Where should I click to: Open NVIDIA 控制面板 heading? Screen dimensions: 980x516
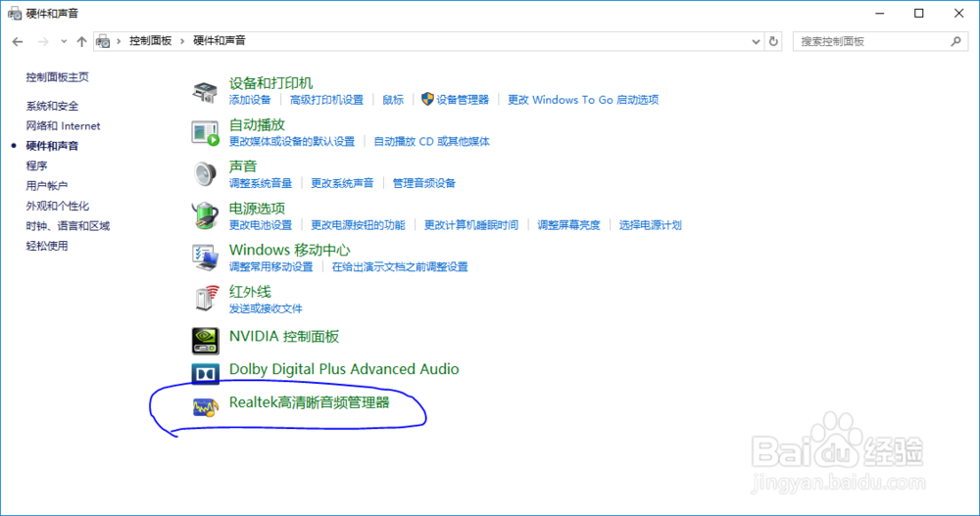click(284, 337)
